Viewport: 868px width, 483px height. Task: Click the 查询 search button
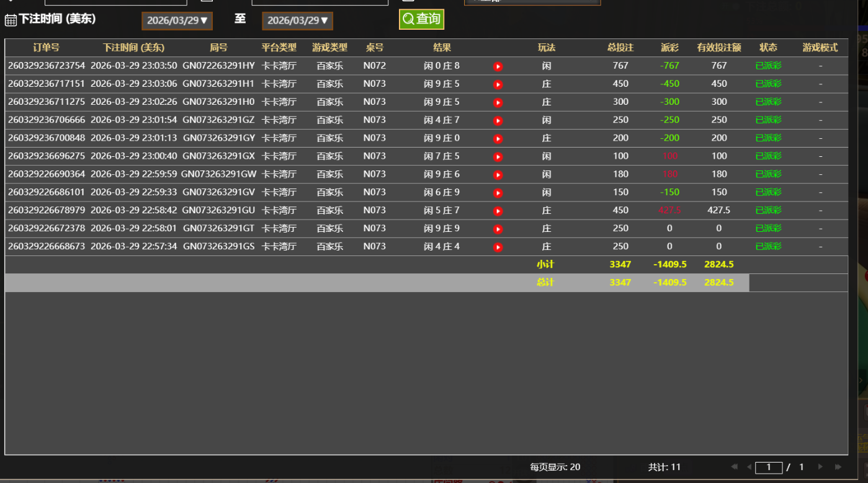click(x=421, y=19)
